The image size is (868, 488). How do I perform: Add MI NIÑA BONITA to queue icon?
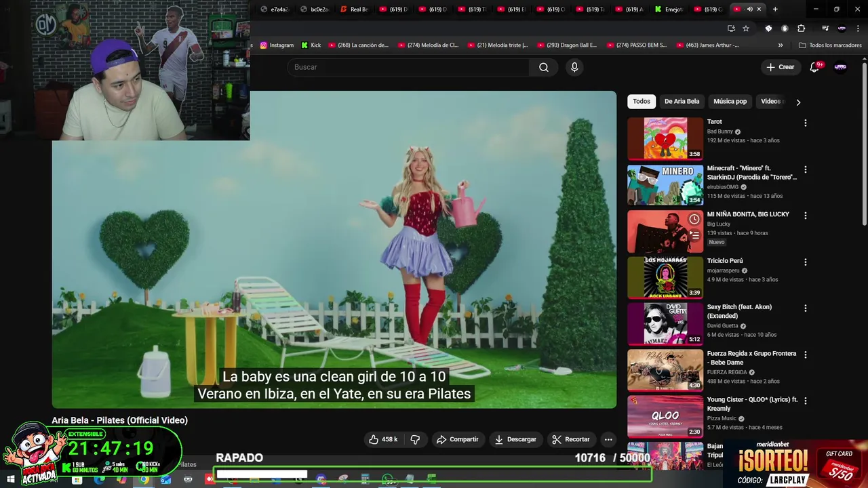coord(694,235)
